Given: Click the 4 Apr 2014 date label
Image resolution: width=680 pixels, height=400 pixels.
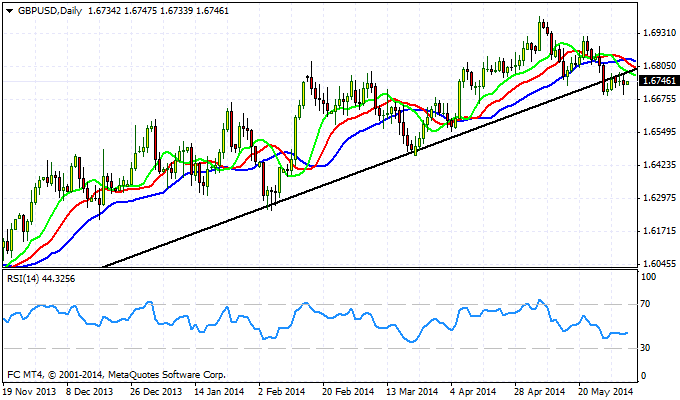Looking at the screenshot, I should 473,391.
